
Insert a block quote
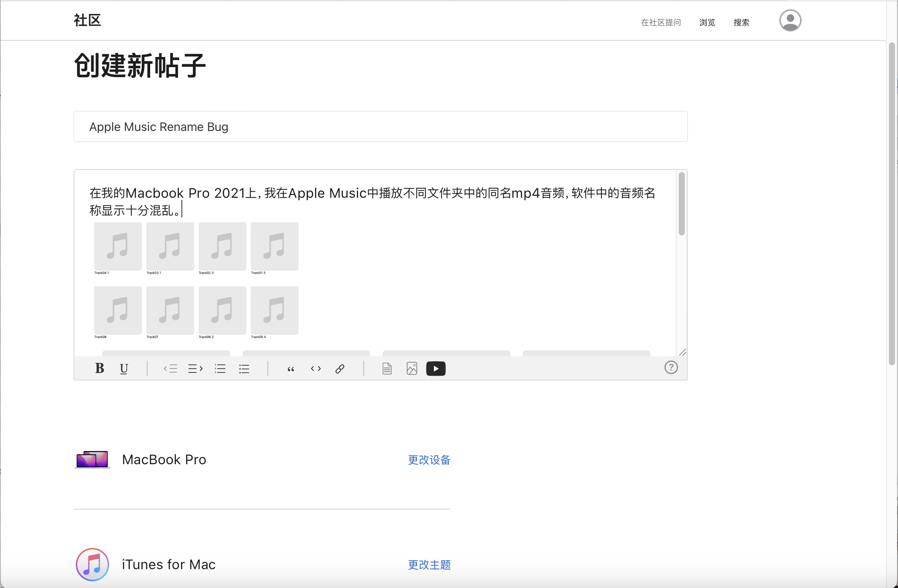coord(291,368)
